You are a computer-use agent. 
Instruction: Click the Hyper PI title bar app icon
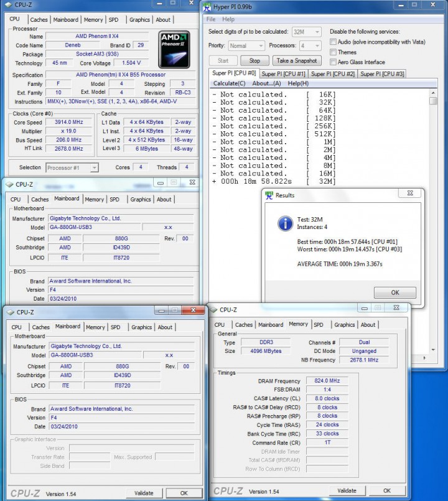pos(207,6)
